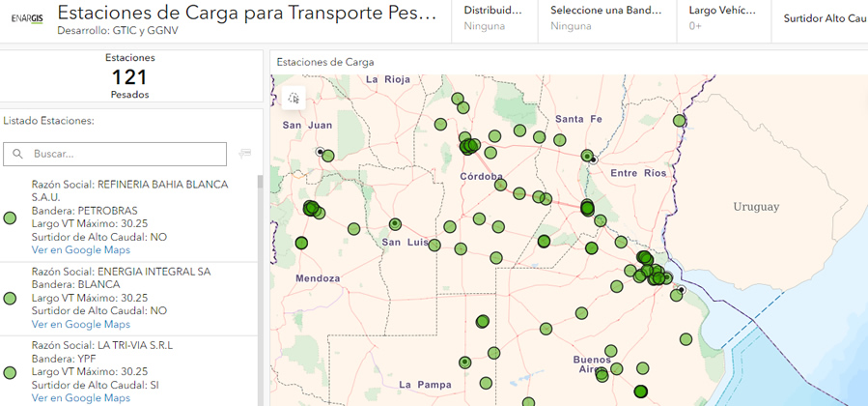The height and width of the screenshot is (406, 868).
Task: Open the Surtidor Alto Caudal filter
Action: [x=825, y=18]
